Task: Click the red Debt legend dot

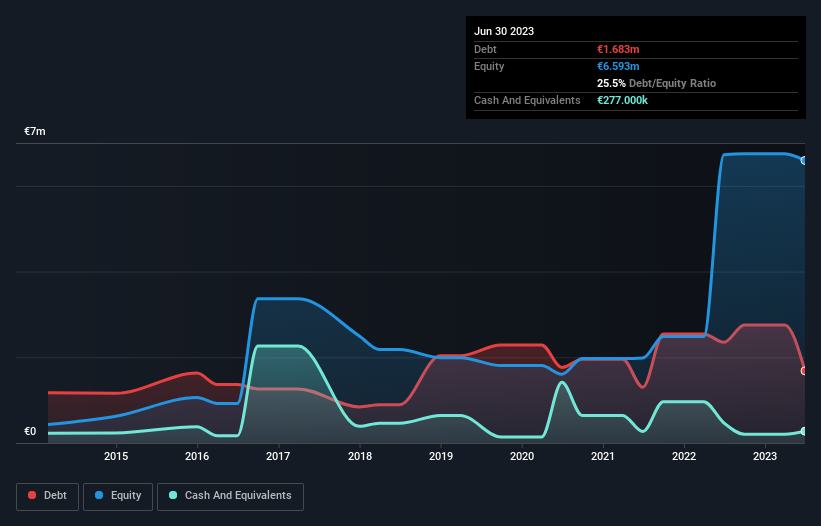Action: [x=32, y=495]
